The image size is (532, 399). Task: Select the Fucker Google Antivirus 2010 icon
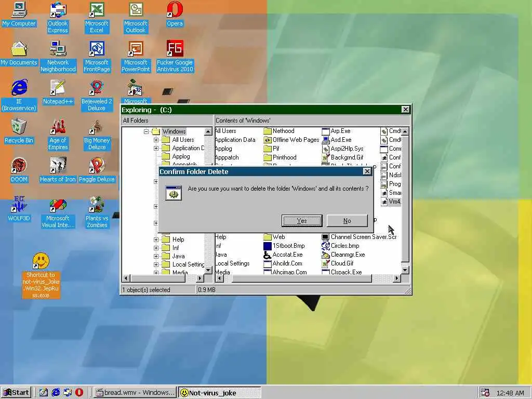point(175,57)
